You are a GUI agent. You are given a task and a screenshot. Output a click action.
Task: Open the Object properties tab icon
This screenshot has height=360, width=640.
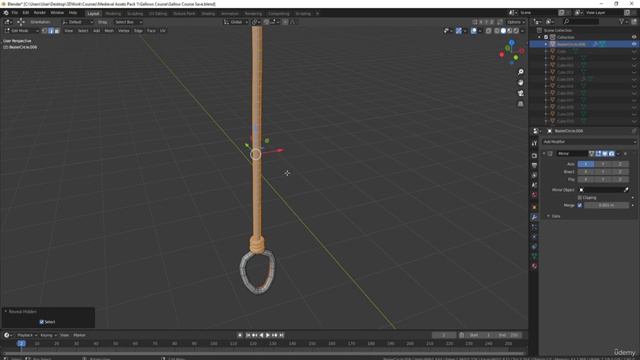click(x=534, y=207)
